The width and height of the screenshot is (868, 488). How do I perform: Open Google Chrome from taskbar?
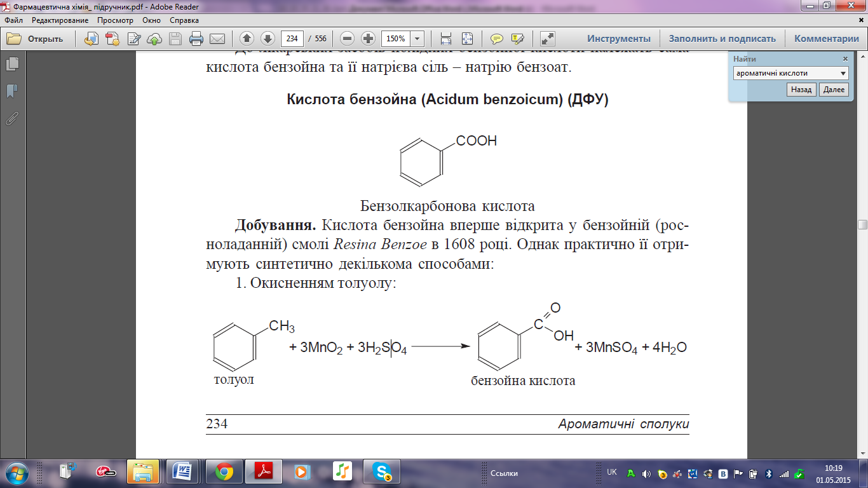click(x=224, y=472)
